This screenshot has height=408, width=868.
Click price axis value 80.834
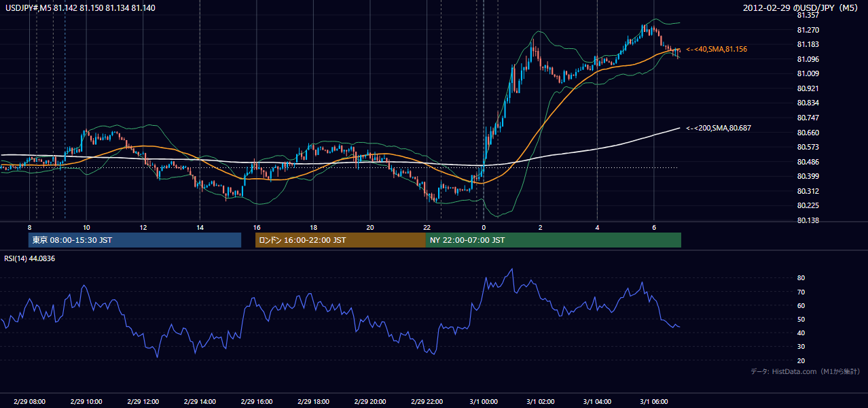[808, 103]
